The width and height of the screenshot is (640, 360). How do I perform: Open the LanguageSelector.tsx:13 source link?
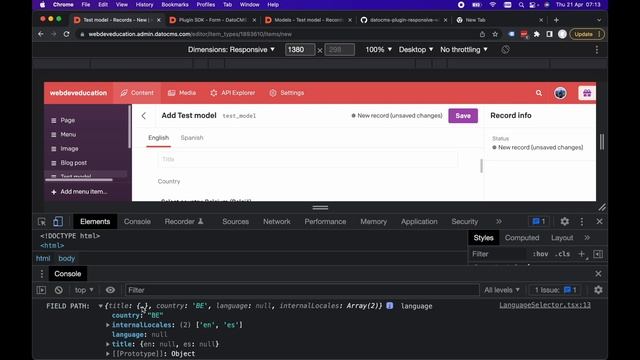pos(545,305)
